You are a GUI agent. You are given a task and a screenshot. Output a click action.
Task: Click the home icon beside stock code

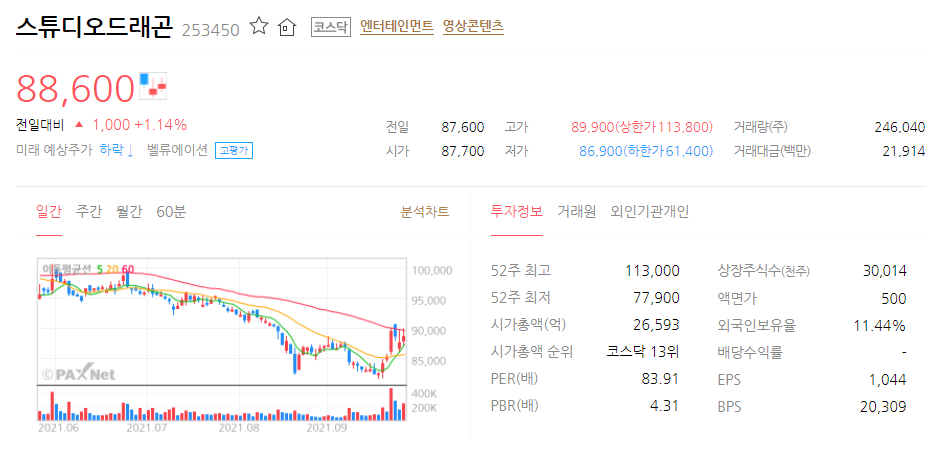click(287, 27)
